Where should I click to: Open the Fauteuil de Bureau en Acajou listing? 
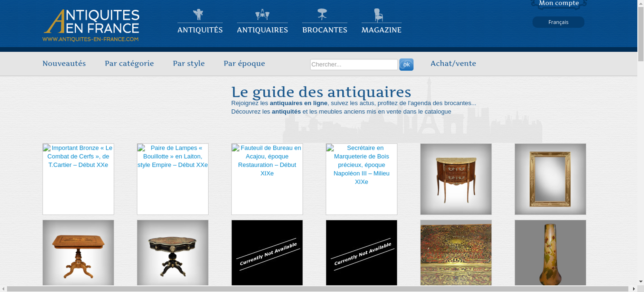point(267,160)
